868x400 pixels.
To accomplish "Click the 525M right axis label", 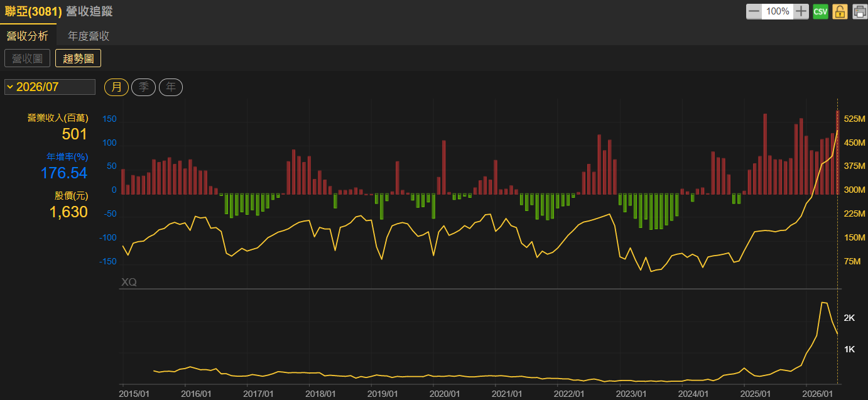I will pyautogui.click(x=855, y=119).
